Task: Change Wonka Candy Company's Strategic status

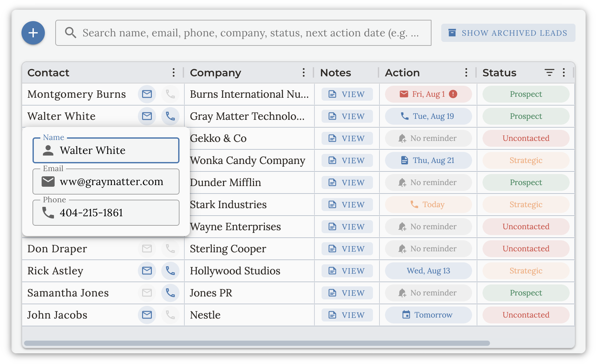Action: click(x=526, y=160)
